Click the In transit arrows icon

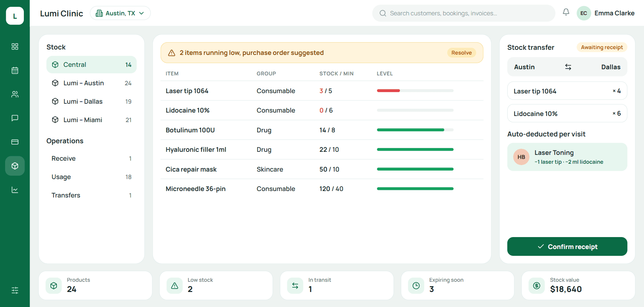(x=295, y=286)
